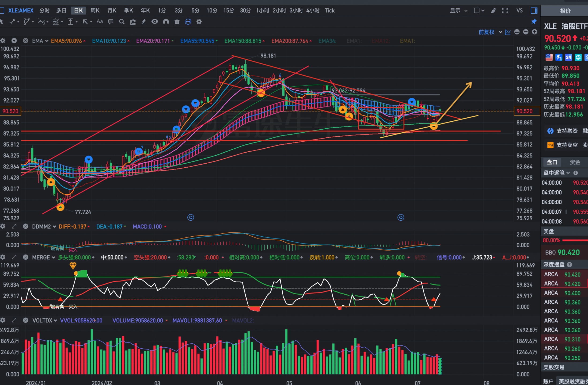Open the EMA indicator dropdown
This screenshot has width=588, height=385.
tap(40, 41)
